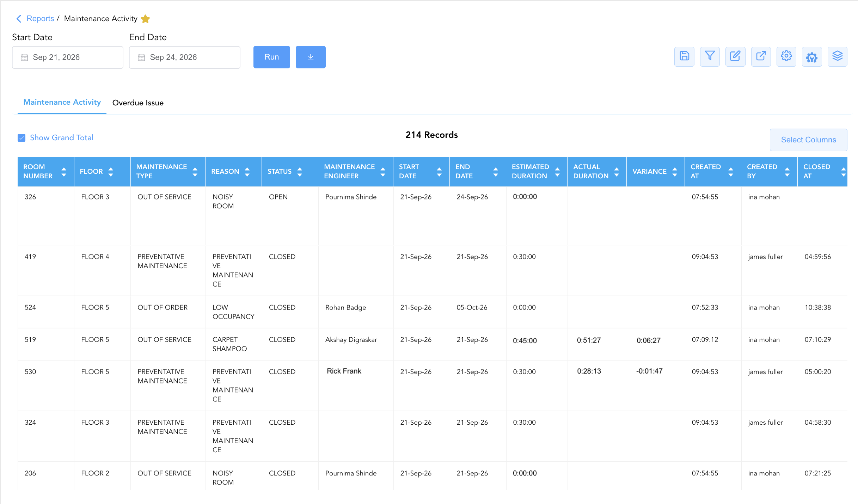
Task: Sort by Estimated Duration column
Action: (557, 172)
